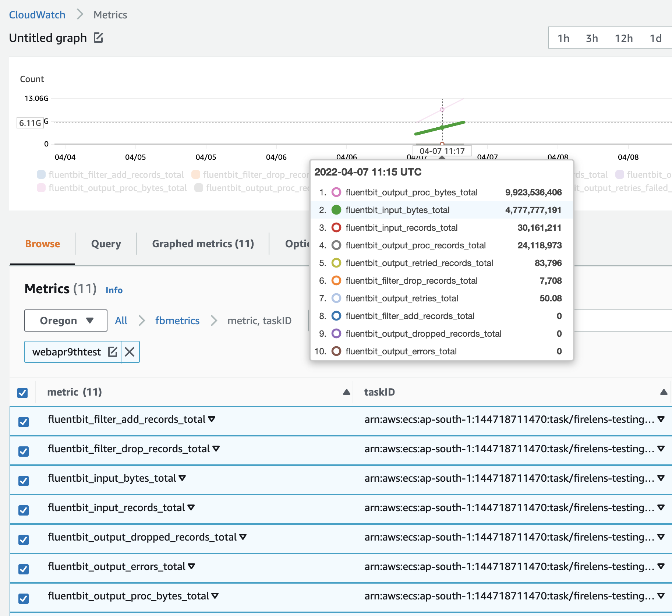
Task: Edit the Untitled graph name icon
Action: [x=98, y=38]
